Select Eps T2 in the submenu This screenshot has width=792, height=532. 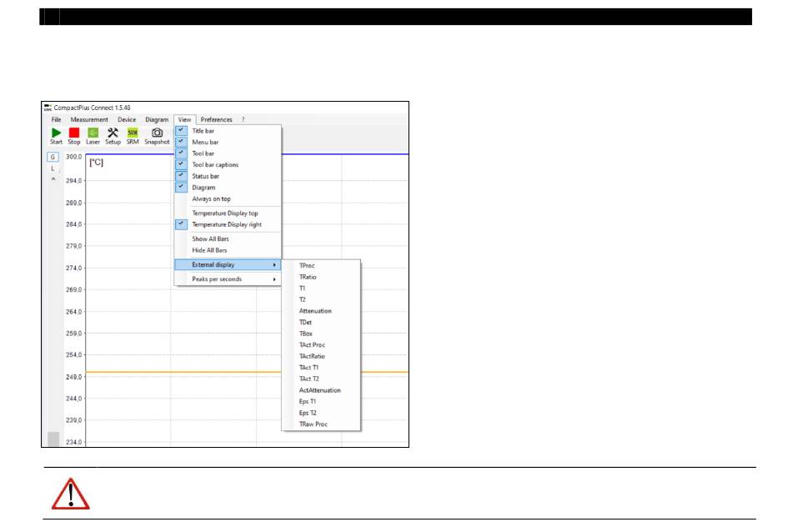(321, 414)
